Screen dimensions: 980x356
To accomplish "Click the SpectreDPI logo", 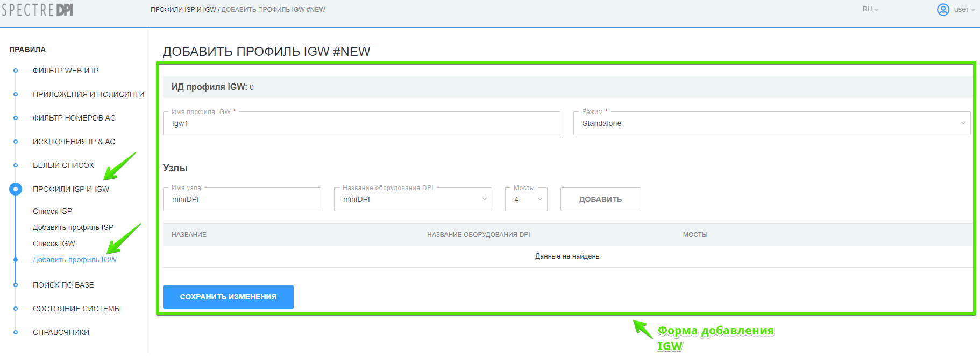I will 37,10.
